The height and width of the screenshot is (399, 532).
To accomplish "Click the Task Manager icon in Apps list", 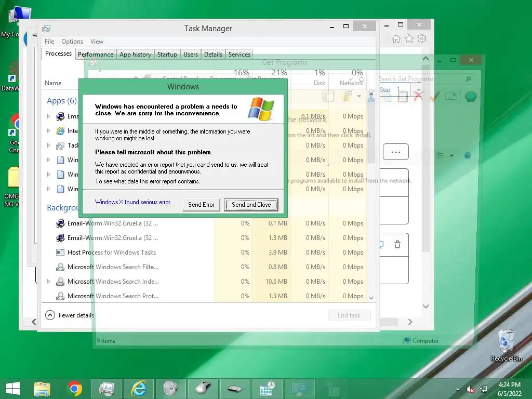I will [60, 145].
